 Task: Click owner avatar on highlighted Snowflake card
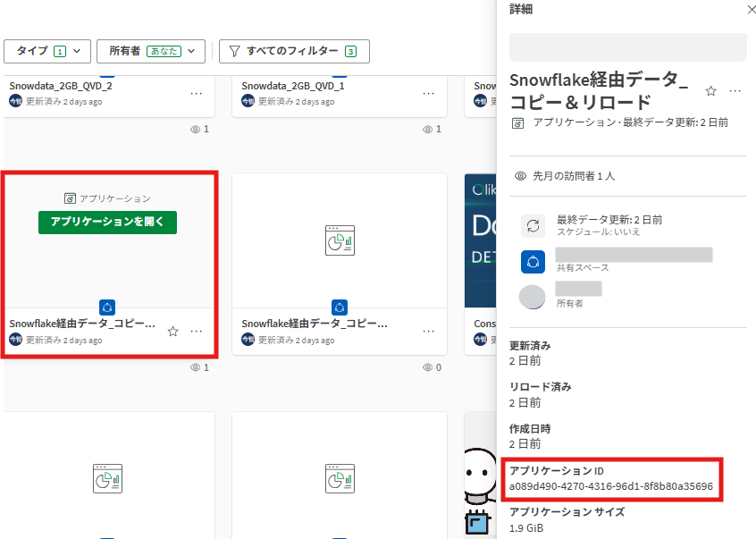tap(15, 340)
